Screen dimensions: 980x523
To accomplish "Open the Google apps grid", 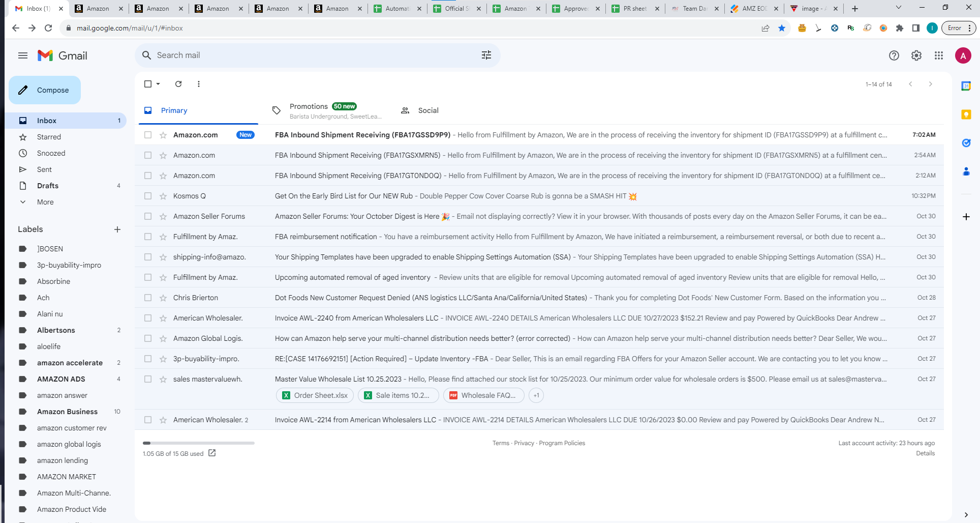I will coord(939,55).
